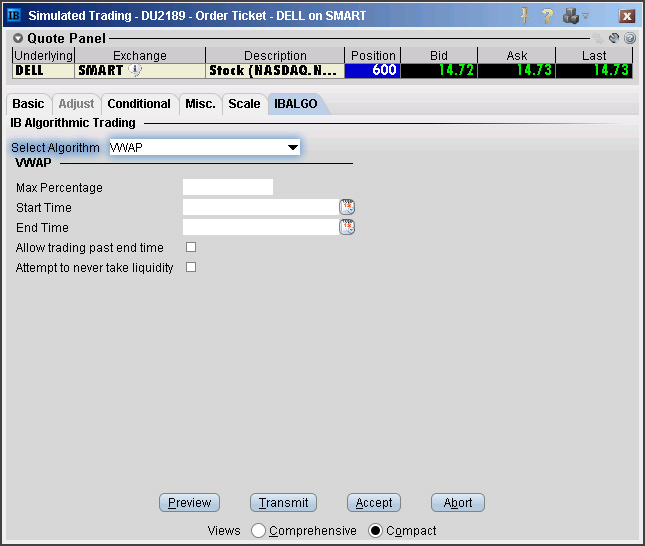
Task: Click the IB logo in the title bar
Action: coord(14,16)
